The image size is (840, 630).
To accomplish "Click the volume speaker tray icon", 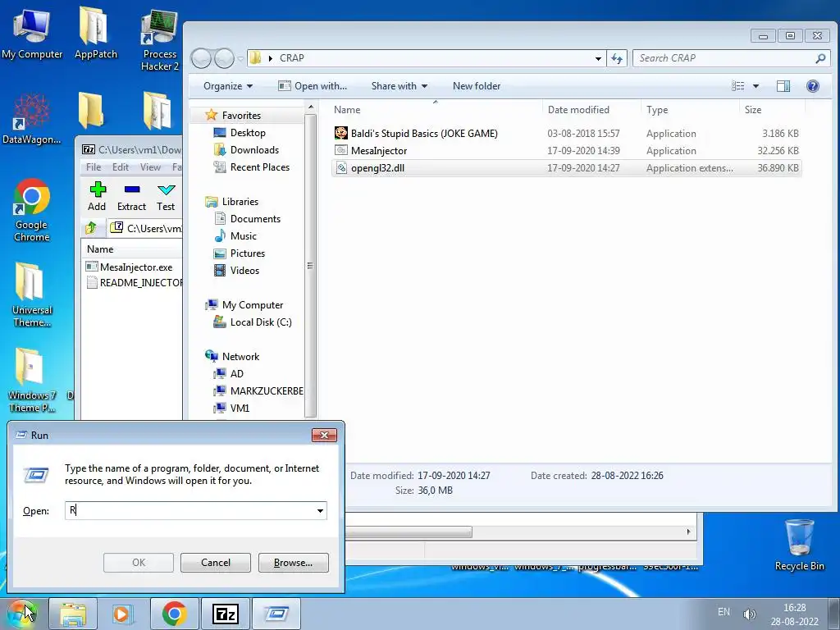I will (x=749, y=614).
